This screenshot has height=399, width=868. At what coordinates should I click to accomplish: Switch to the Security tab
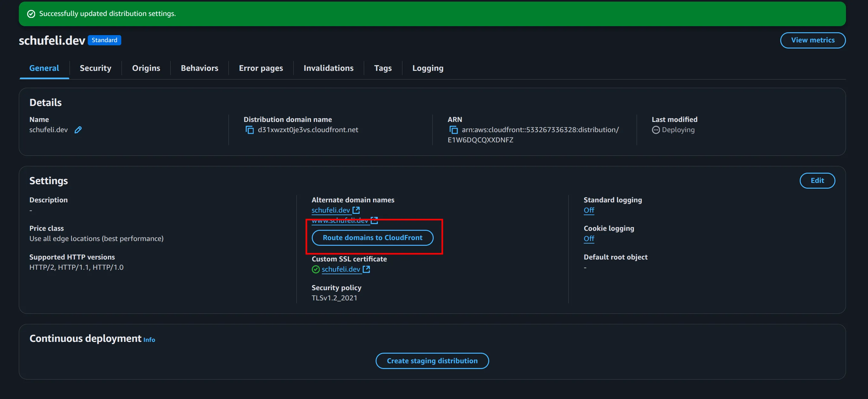click(95, 68)
